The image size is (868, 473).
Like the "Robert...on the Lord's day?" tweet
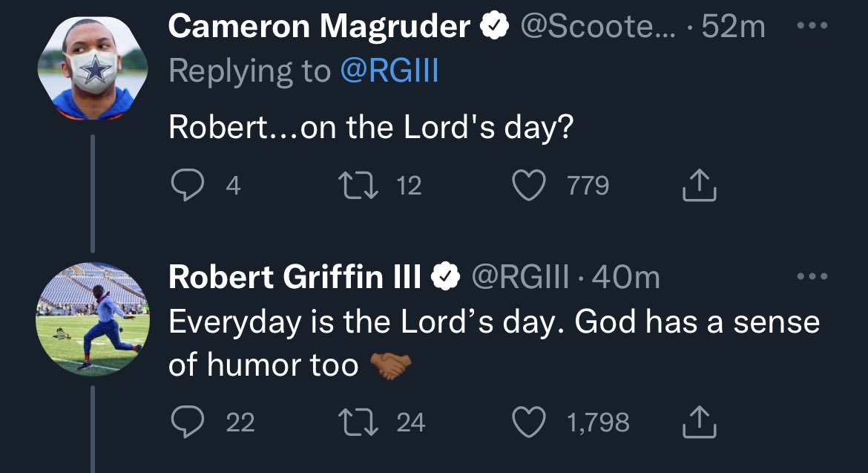tap(530, 185)
